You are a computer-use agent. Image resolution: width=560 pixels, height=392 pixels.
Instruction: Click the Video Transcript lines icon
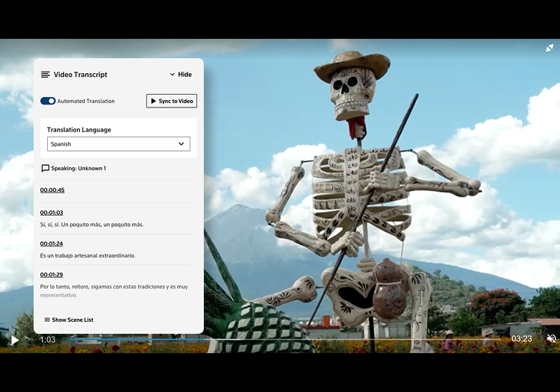[46, 75]
